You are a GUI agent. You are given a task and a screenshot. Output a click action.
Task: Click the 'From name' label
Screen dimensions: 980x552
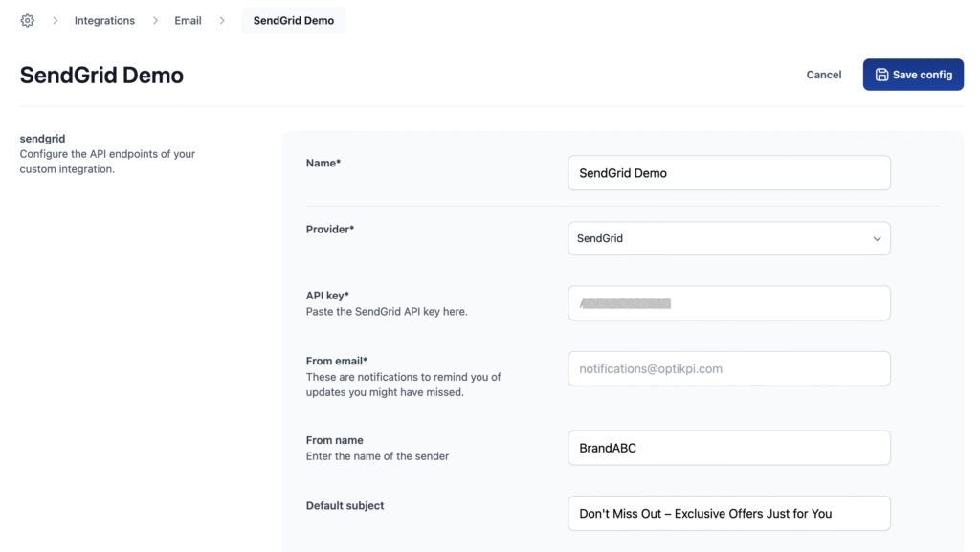pyautogui.click(x=334, y=440)
